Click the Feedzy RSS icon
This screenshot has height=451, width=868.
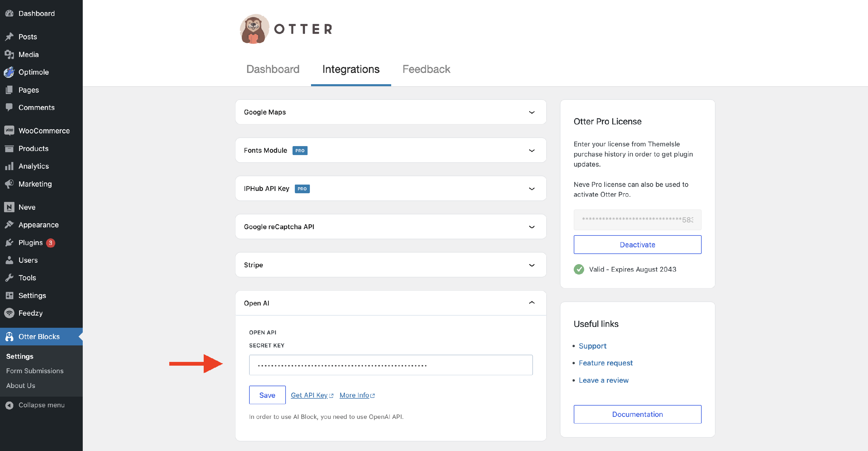9,313
